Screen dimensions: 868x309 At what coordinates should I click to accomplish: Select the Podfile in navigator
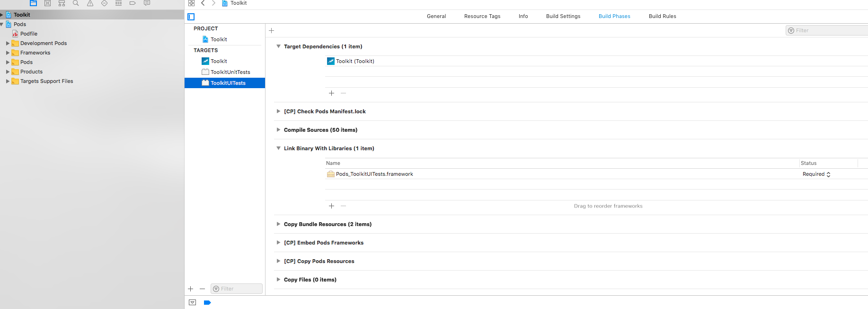coord(29,34)
